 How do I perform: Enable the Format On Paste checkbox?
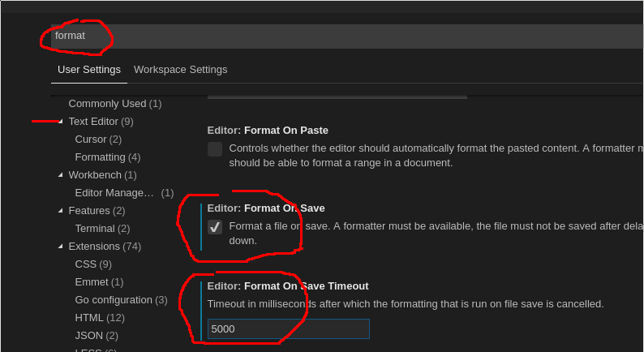point(215,149)
